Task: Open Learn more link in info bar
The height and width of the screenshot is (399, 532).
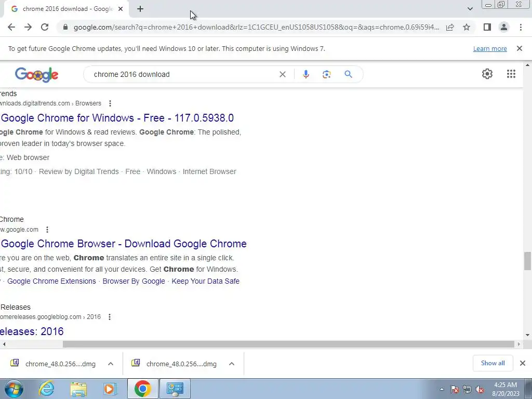Action: (490, 48)
